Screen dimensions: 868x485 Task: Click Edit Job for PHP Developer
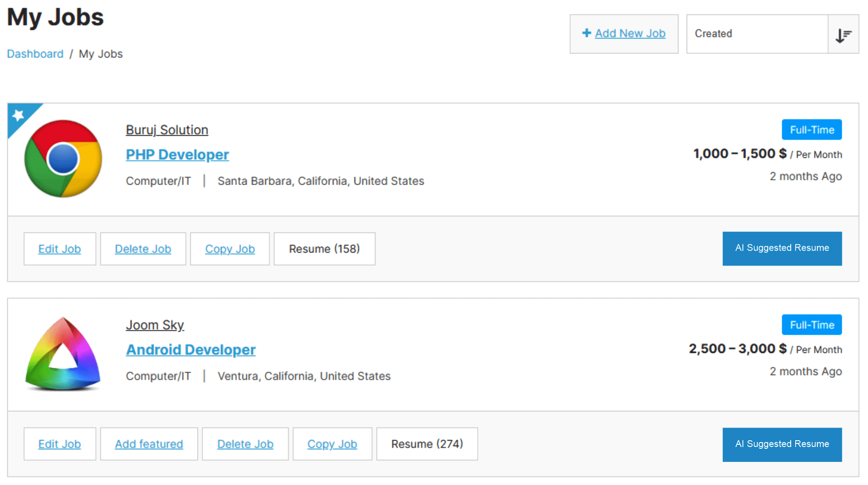coord(60,249)
